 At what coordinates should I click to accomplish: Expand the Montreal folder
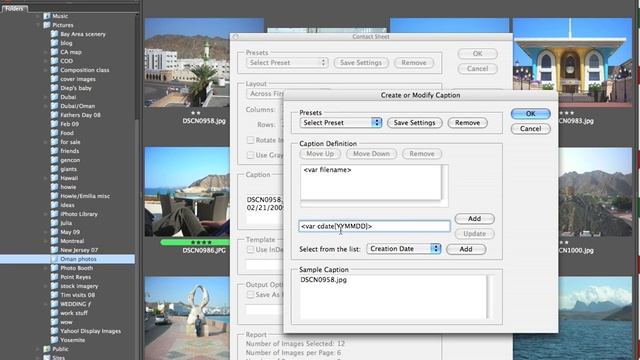tap(46, 241)
